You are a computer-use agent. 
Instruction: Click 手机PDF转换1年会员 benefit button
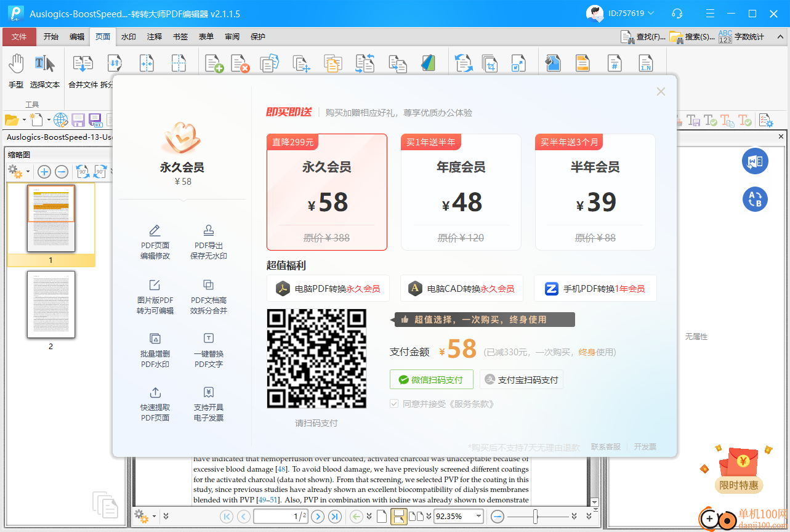[595, 288]
